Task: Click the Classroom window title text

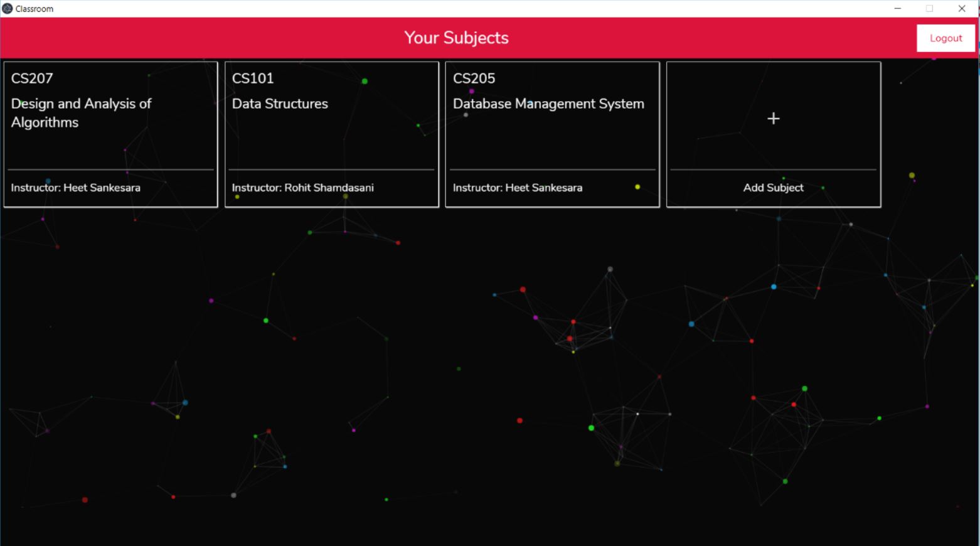Action: click(35, 9)
